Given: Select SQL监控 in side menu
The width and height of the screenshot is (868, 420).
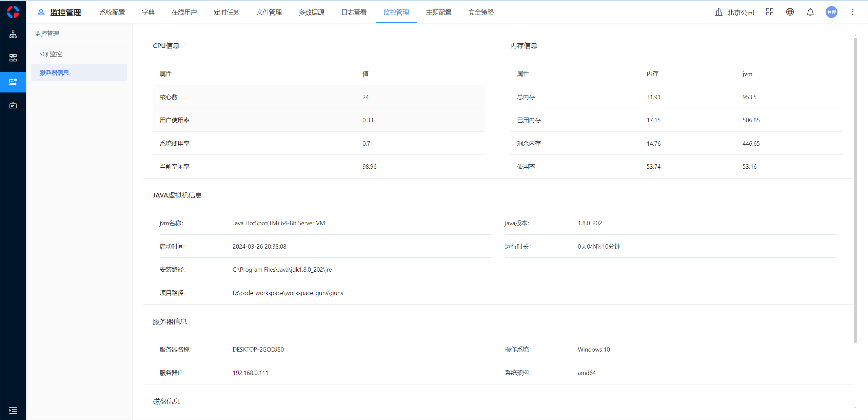Looking at the screenshot, I should (51, 54).
